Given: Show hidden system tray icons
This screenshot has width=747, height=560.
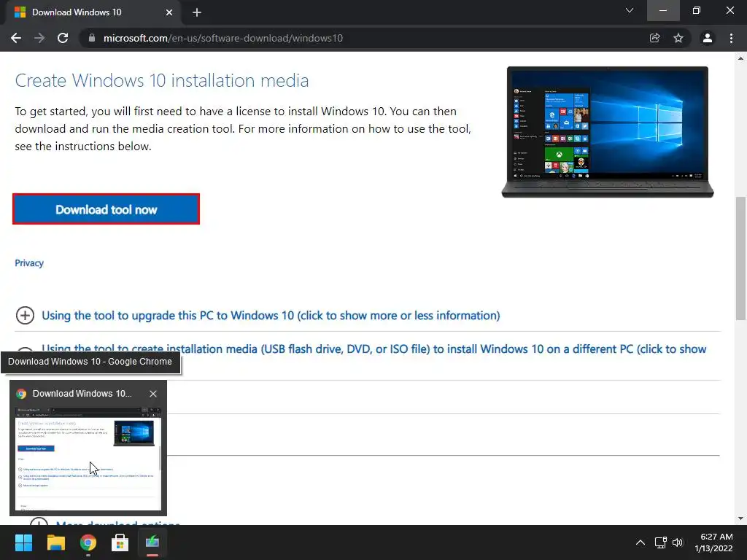Looking at the screenshot, I should 640,542.
